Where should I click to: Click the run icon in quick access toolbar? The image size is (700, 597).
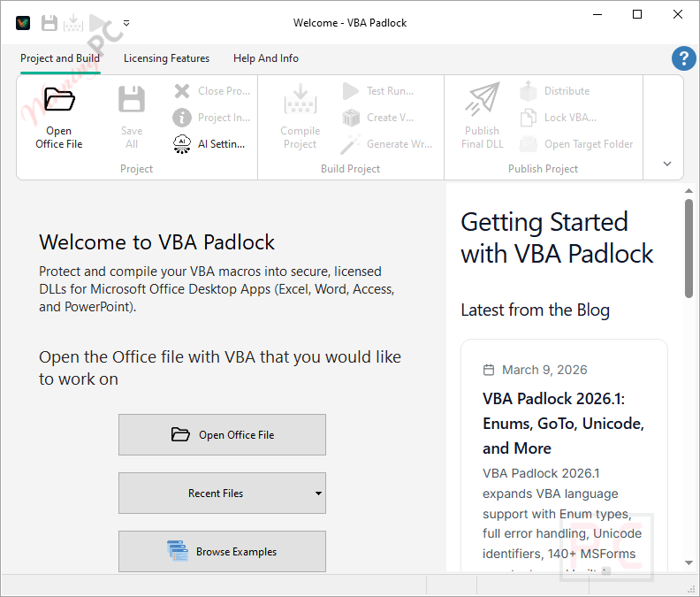pos(98,23)
